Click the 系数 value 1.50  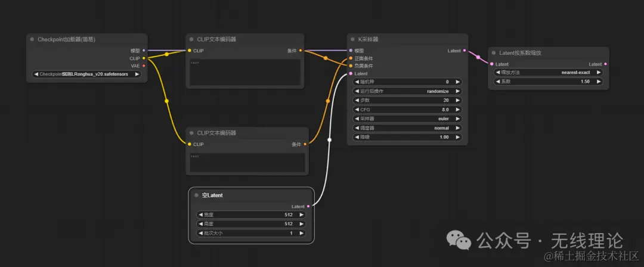586,82
